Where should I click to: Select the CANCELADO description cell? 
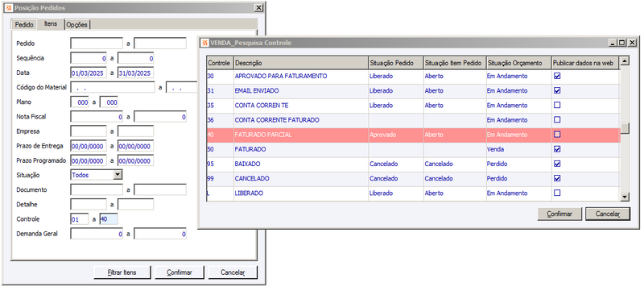coord(300,178)
